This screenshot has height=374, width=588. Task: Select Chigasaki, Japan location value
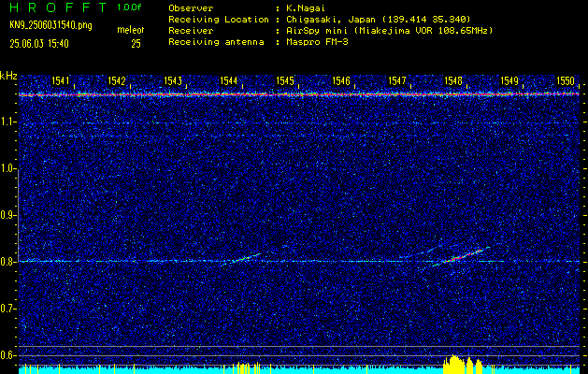[378, 19]
